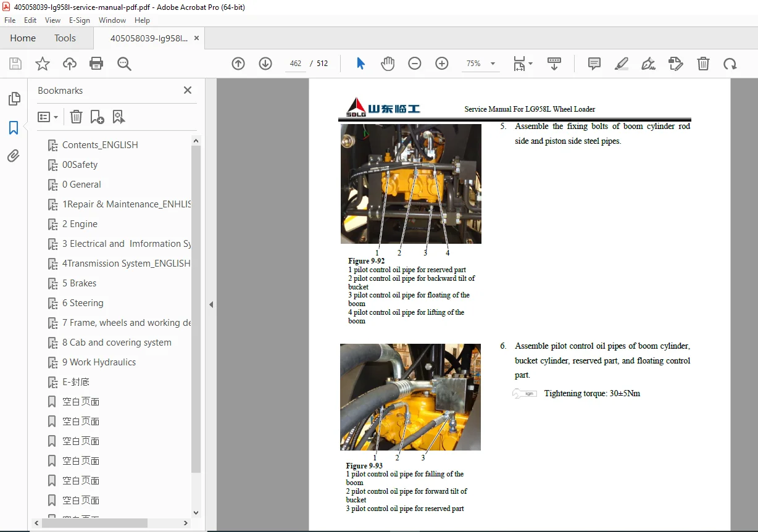Open the 0 General bookmark

pos(81,185)
